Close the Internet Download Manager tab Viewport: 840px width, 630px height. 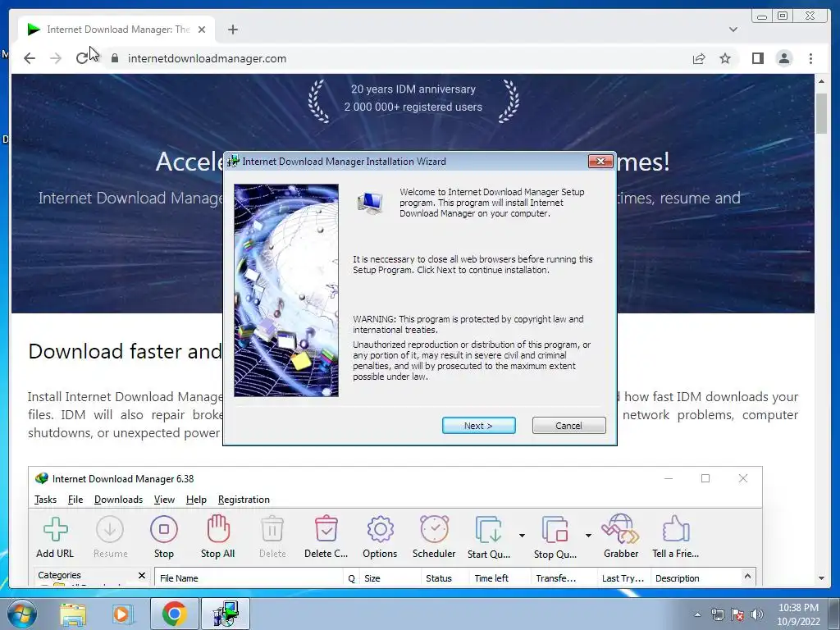(x=202, y=30)
